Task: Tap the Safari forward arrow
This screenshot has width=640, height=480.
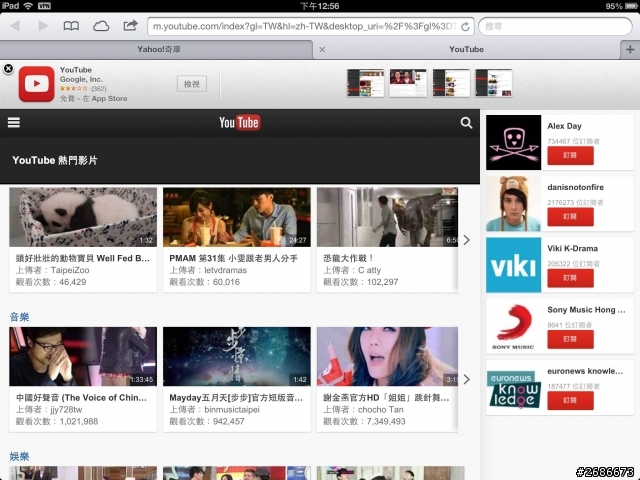Action: (x=43, y=26)
